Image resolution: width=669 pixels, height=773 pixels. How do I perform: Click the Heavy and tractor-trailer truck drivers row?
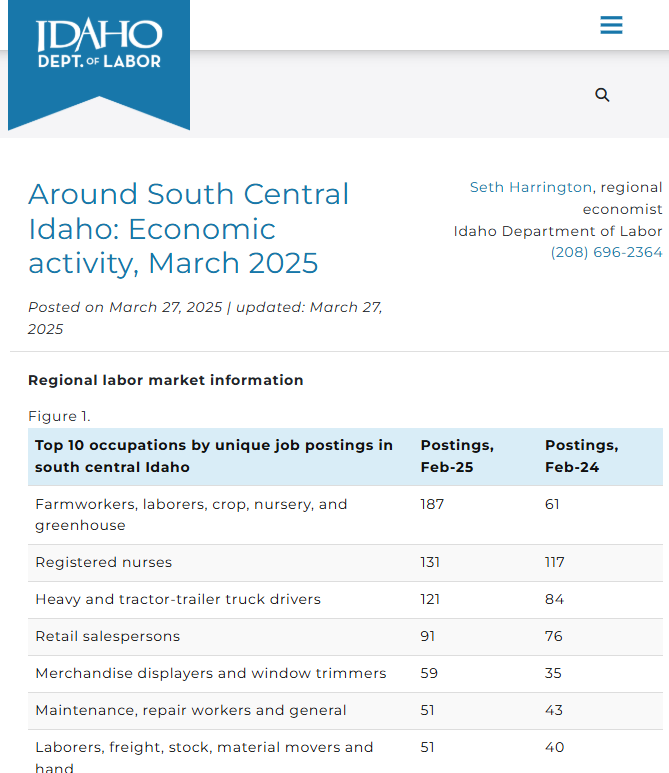[345, 600]
